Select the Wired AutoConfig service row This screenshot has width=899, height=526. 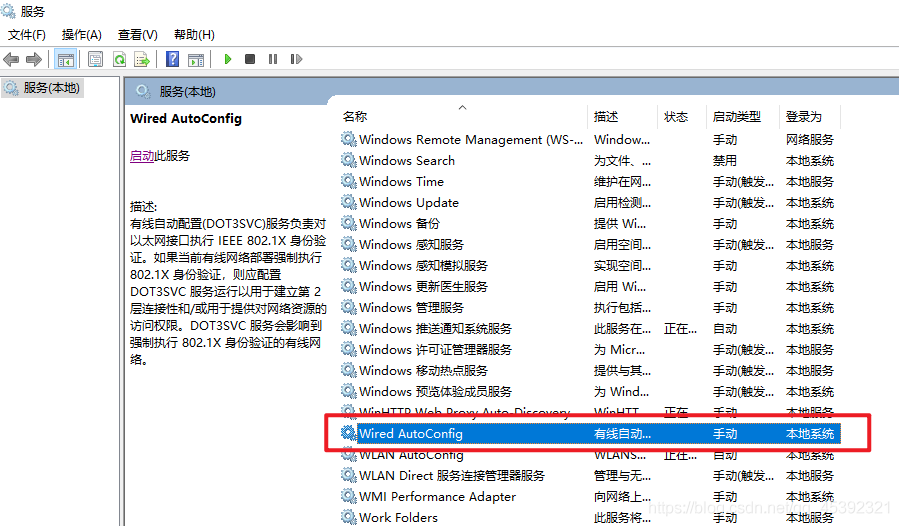pyautogui.click(x=590, y=434)
